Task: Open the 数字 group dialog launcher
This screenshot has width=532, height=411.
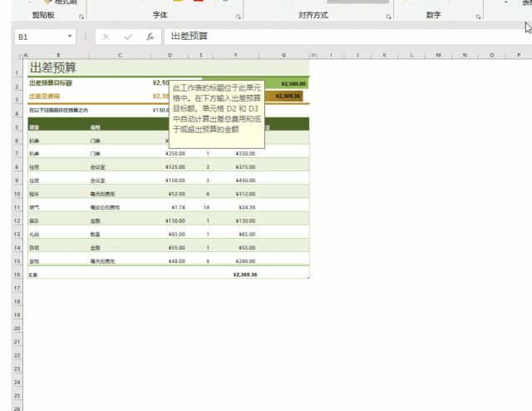Action: (x=481, y=16)
